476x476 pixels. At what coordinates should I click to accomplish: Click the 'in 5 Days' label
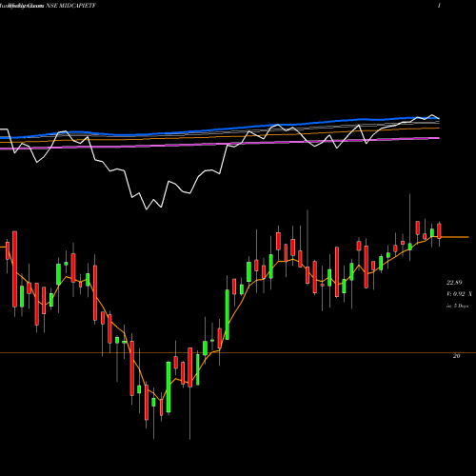(457, 306)
